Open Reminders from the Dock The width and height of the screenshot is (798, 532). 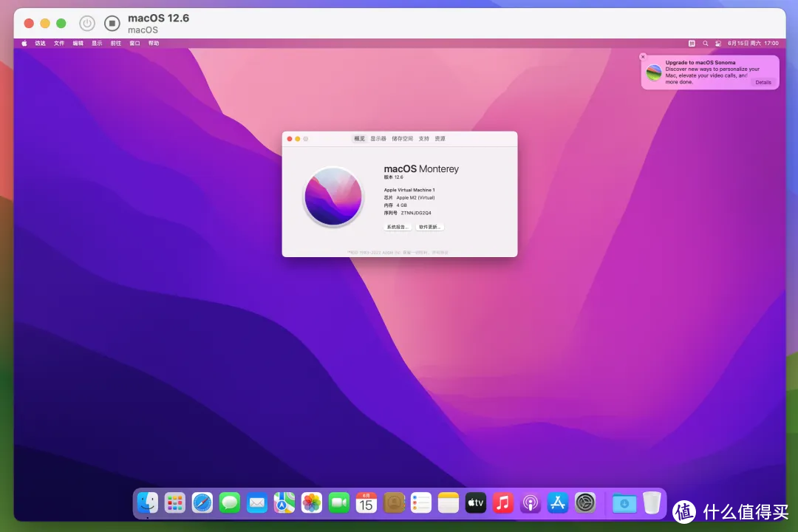coord(421,503)
